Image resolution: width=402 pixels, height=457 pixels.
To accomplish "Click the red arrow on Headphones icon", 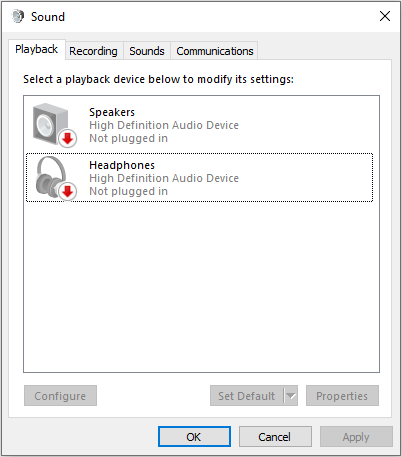I will pos(68,192).
